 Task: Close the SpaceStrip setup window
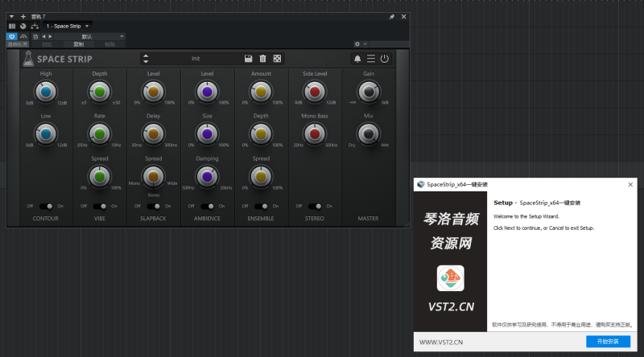pos(630,185)
